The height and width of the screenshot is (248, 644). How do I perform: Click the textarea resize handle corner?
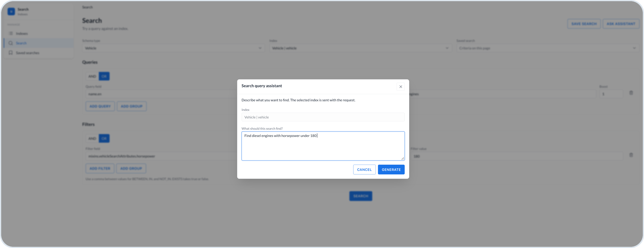tap(402, 158)
